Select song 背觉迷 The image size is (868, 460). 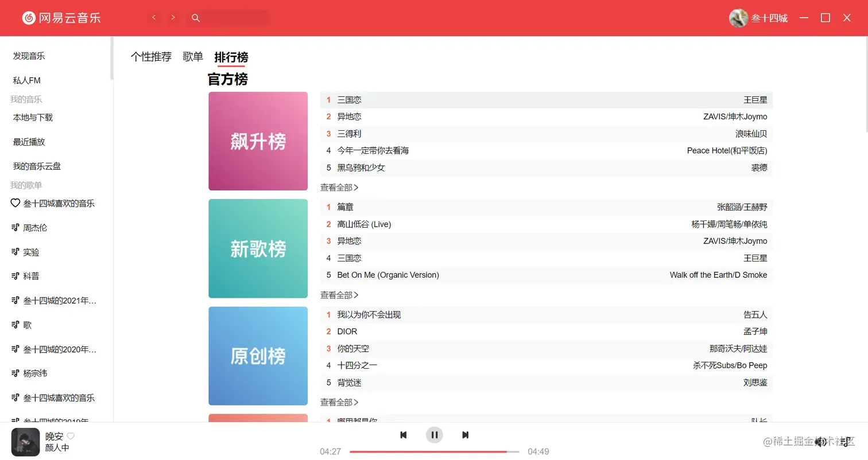(x=349, y=382)
